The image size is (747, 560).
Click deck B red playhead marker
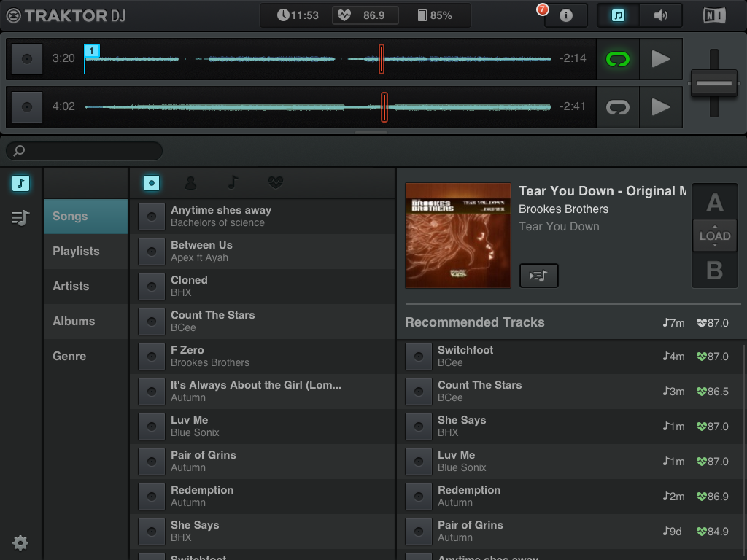(384, 107)
